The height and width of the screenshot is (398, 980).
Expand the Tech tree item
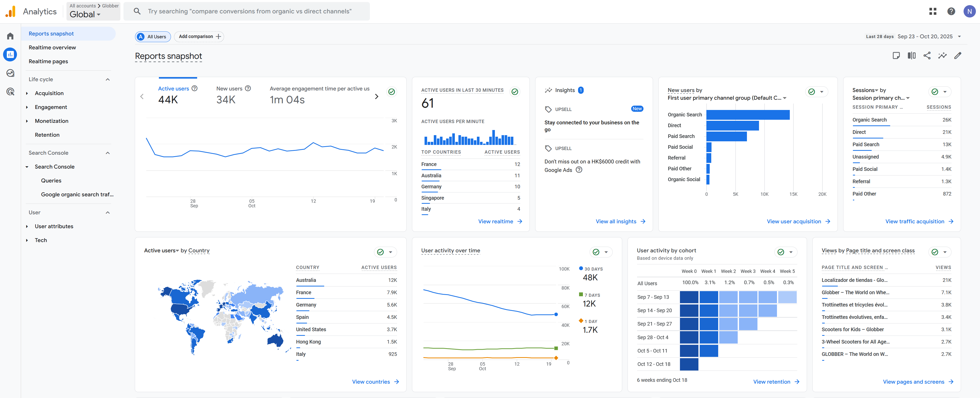tap(27, 240)
